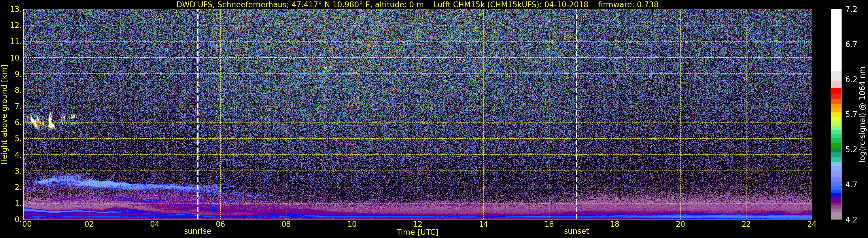Click the time tick label '10'

352,224
